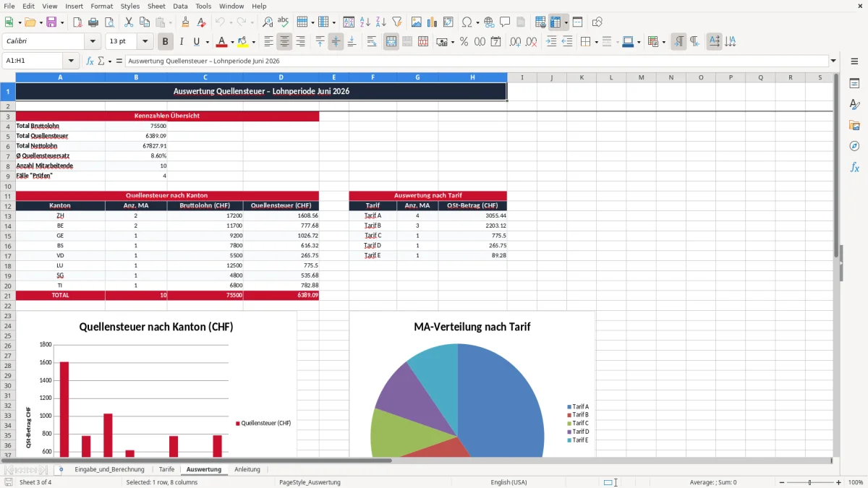
Task: Toggle Bold formatting button
Action: pos(166,42)
